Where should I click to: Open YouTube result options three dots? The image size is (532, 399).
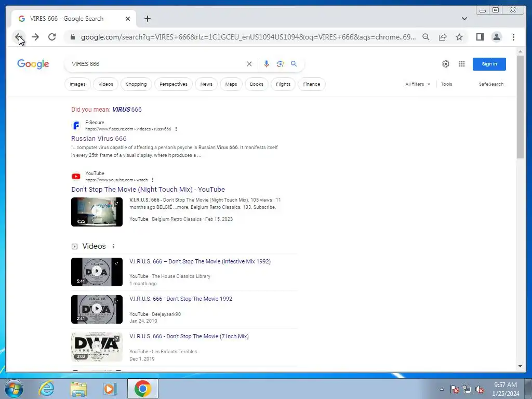[x=153, y=180]
